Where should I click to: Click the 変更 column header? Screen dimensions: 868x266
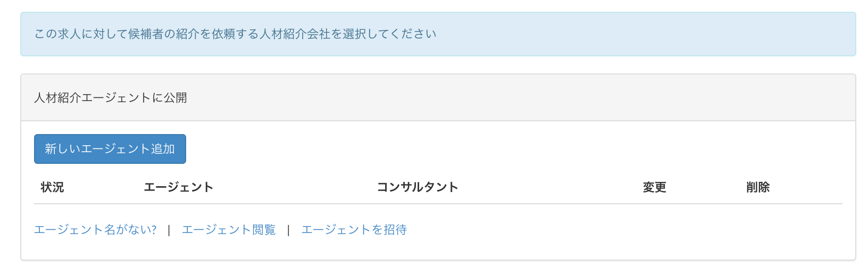click(x=654, y=187)
